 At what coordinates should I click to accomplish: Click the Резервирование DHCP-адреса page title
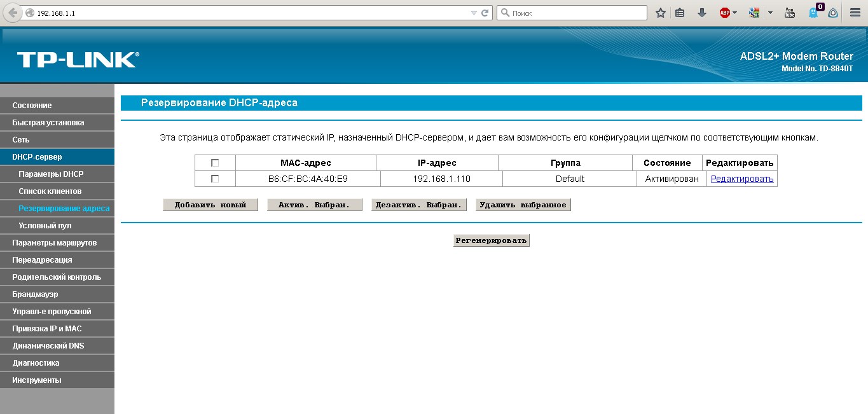tap(219, 102)
